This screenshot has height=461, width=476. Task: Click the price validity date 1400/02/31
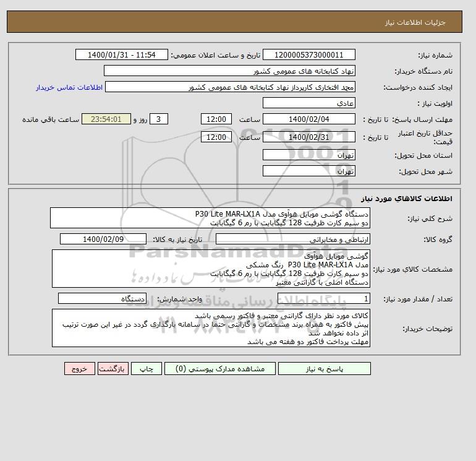click(308, 137)
